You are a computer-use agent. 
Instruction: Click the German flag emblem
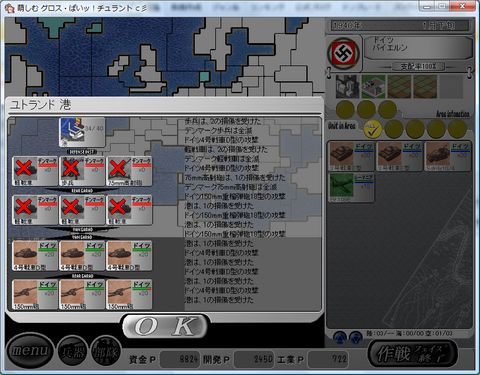pyautogui.click(x=344, y=53)
